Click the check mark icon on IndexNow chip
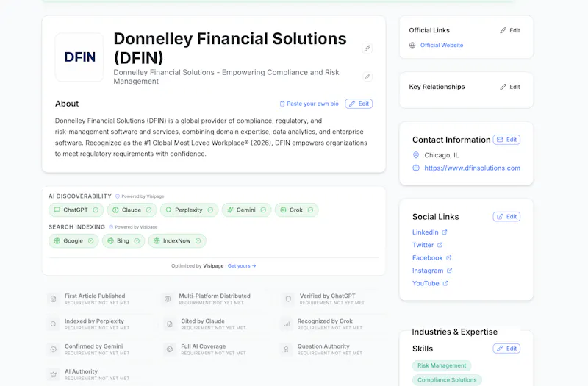588x386 pixels. pos(198,241)
